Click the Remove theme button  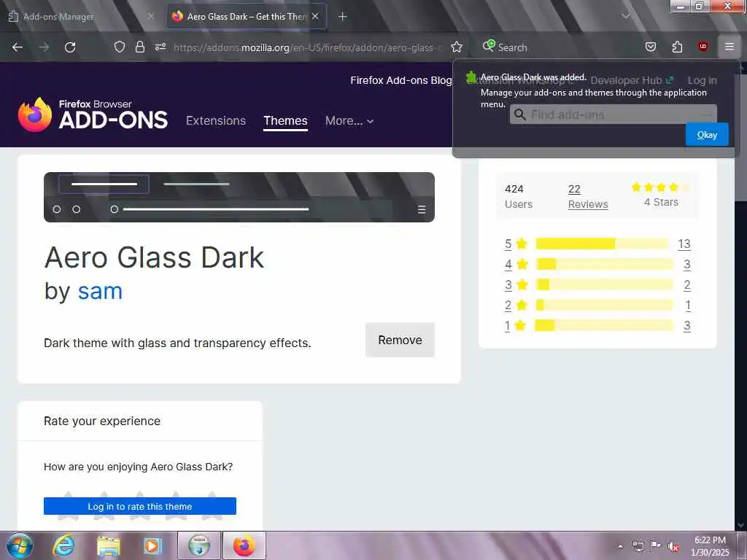pyautogui.click(x=400, y=340)
